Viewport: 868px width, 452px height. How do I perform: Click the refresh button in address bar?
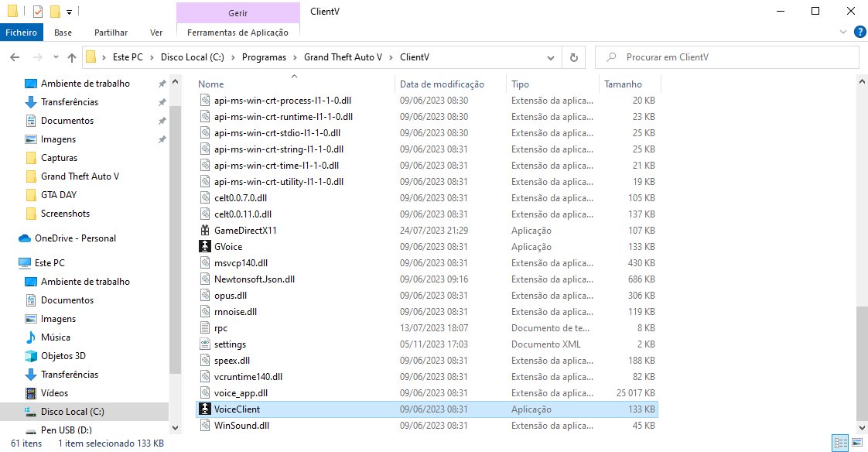coord(573,57)
